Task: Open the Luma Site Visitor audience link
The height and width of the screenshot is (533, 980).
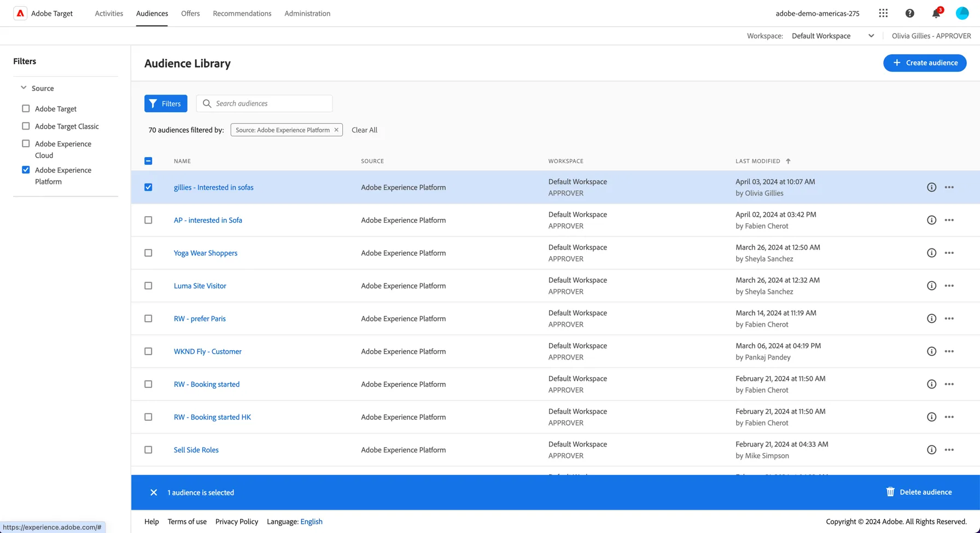Action: (x=200, y=286)
